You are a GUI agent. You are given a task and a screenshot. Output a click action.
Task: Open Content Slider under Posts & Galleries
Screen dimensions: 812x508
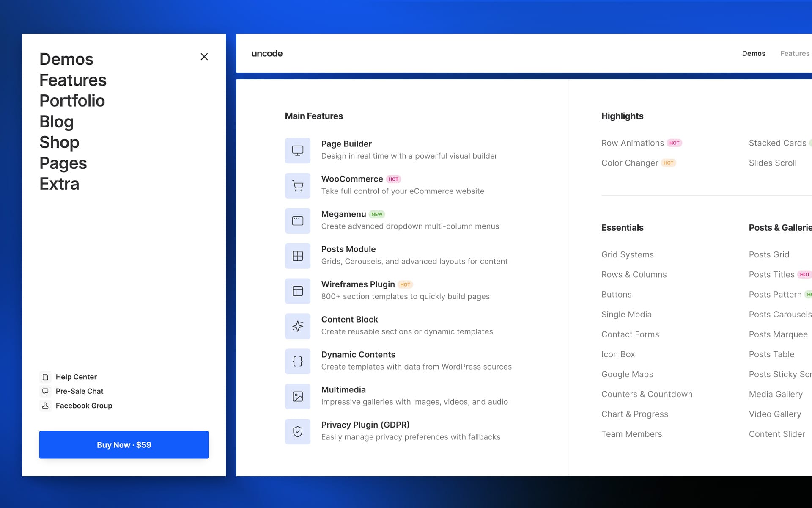click(x=777, y=434)
